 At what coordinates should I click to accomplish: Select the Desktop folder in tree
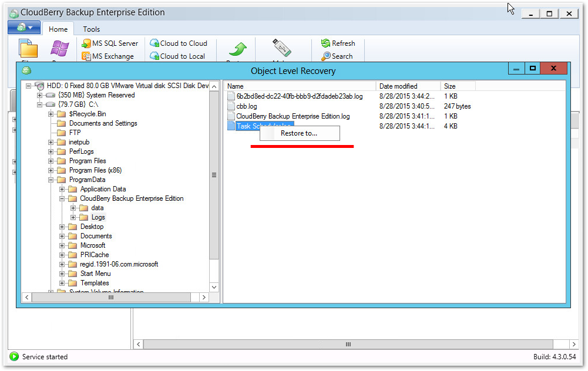pos(92,227)
